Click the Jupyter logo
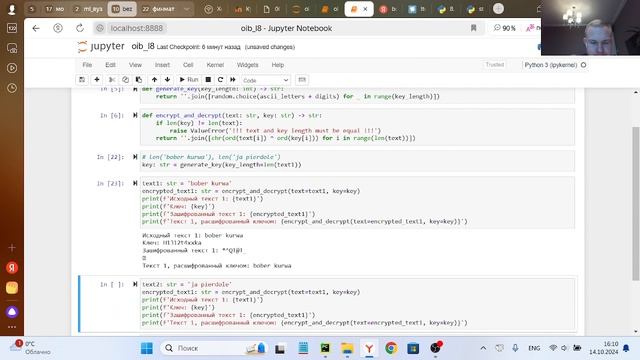Image resolution: width=640 pixels, height=360 pixels. coord(101,46)
